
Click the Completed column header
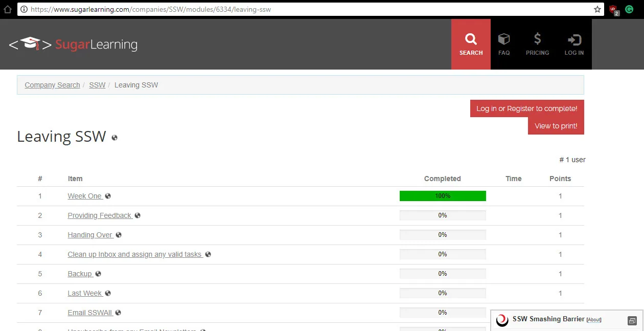(x=443, y=179)
